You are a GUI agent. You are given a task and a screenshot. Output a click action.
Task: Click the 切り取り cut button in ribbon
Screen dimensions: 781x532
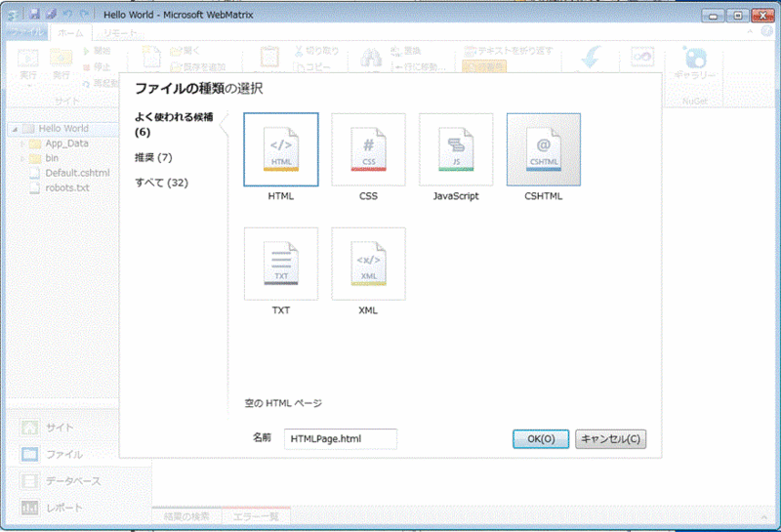pyautogui.click(x=316, y=51)
